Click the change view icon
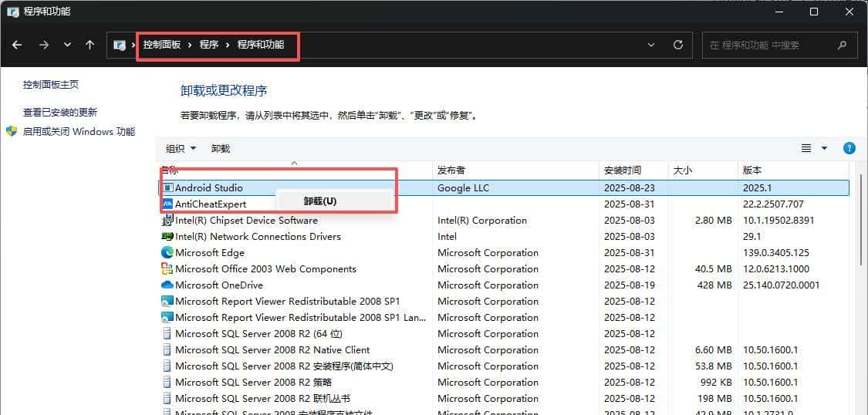The image size is (868, 415). click(806, 148)
